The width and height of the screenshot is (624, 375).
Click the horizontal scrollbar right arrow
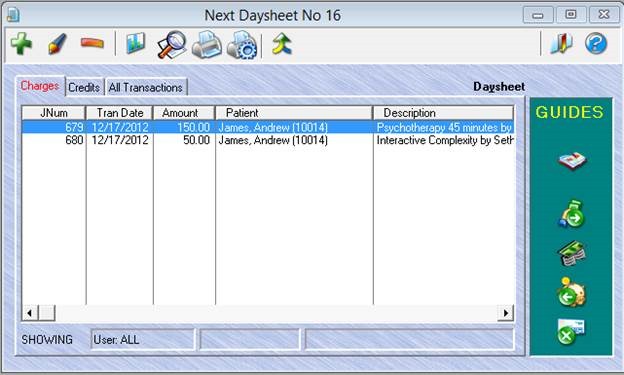coord(505,313)
